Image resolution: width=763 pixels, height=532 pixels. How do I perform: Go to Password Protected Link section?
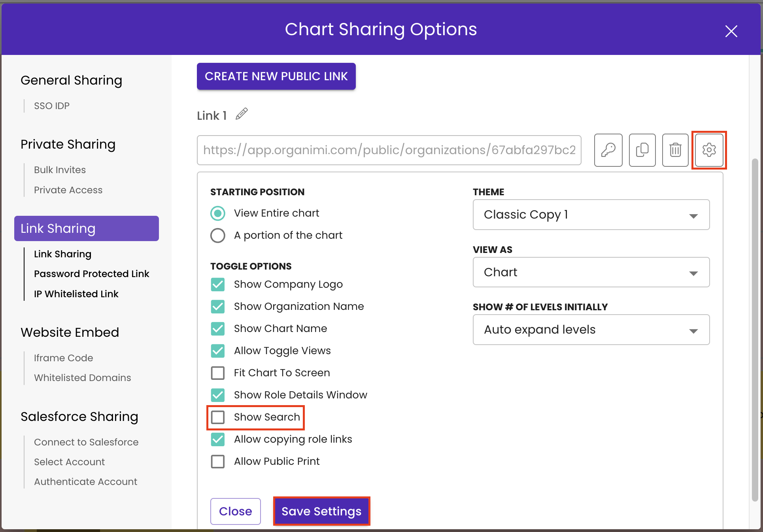pos(91,274)
